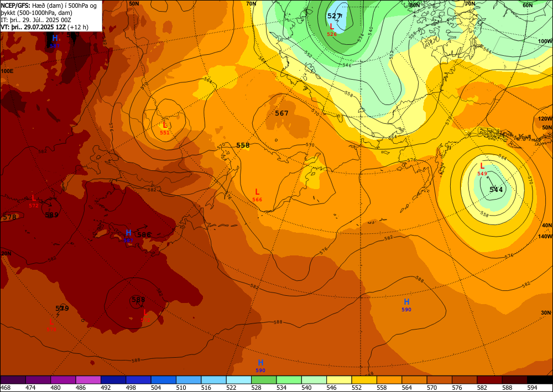
Task: Click the bold 544 minimum label
Action: click(x=496, y=190)
